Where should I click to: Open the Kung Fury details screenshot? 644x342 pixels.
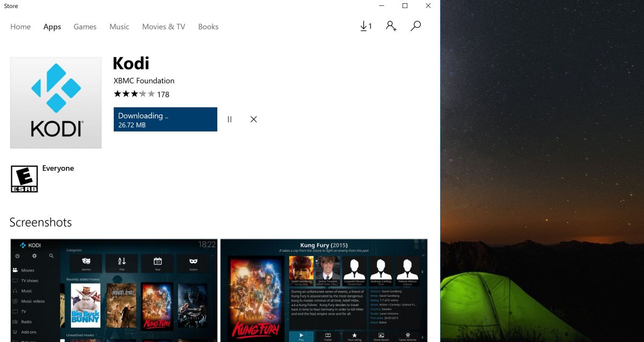point(324,290)
